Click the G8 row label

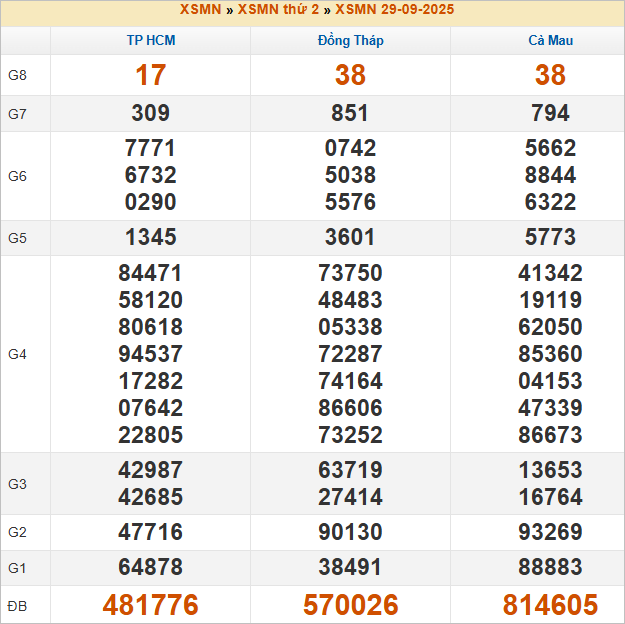17,76
